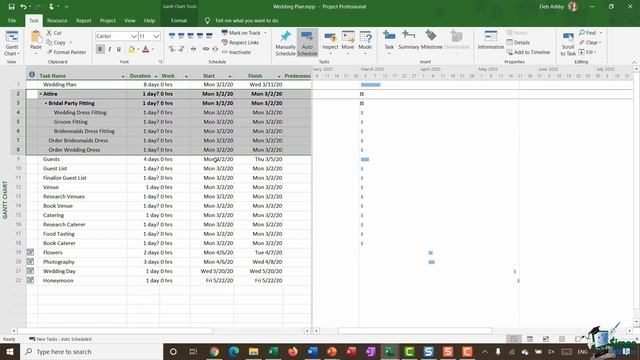The image size is (640, 360).
Task: Save the project with the disk icon
Action: pos(11,7)
